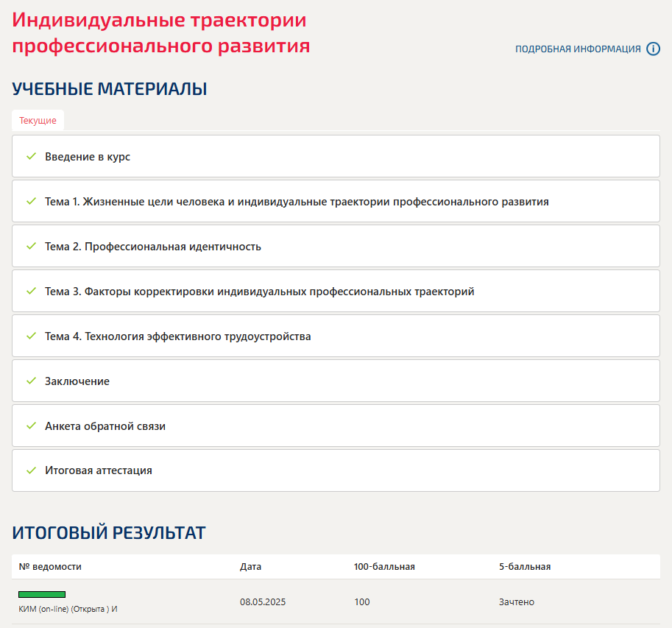The image size is (672, 628).
Task: Open Тема 4. Технология эффективного трудоустройства
Action: pyautogui.click(x=336, y=336)
